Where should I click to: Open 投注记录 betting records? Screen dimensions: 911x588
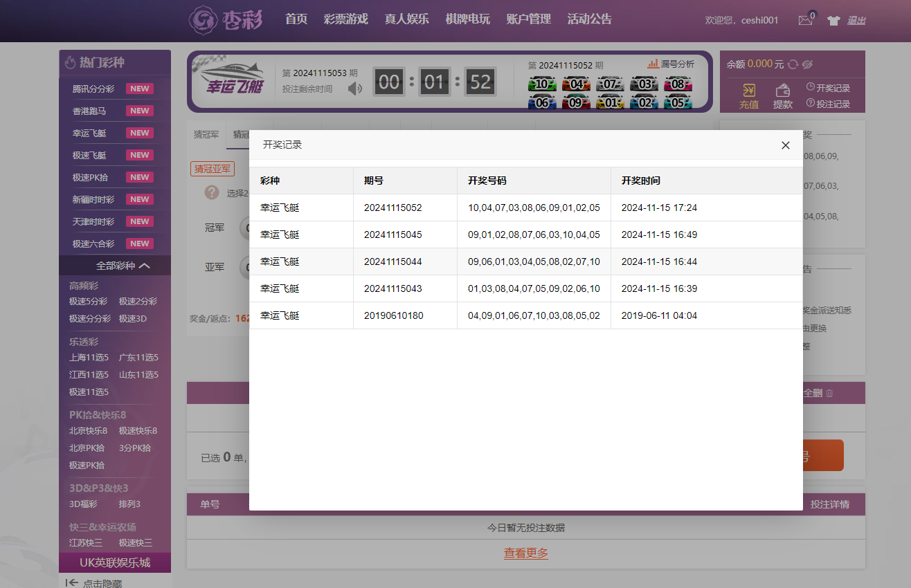tap(828, 104)
